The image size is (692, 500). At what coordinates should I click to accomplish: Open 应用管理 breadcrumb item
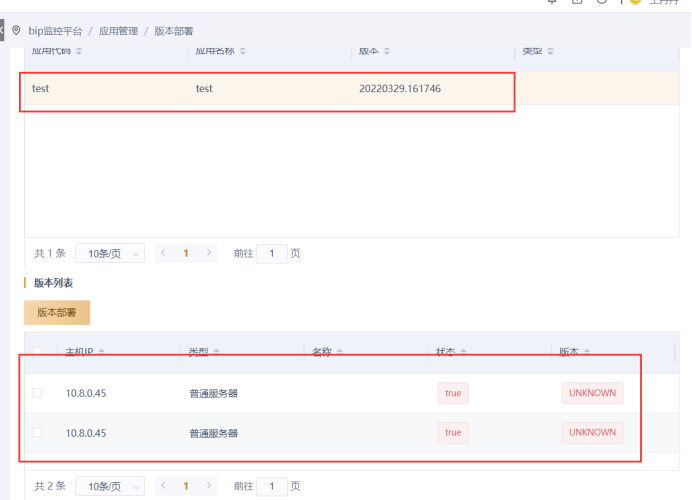[x=118, y=32]
